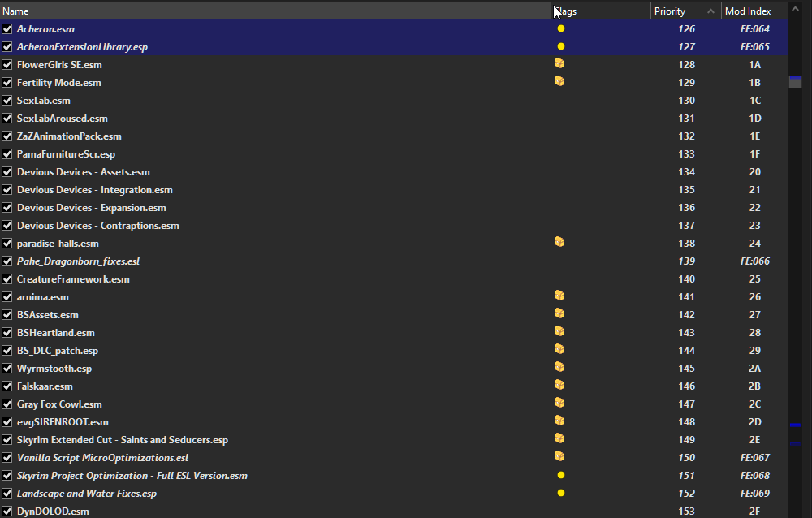
Task: Uncheck Devious Devices - Assets.esm
Action: click(x=6, y=172)
